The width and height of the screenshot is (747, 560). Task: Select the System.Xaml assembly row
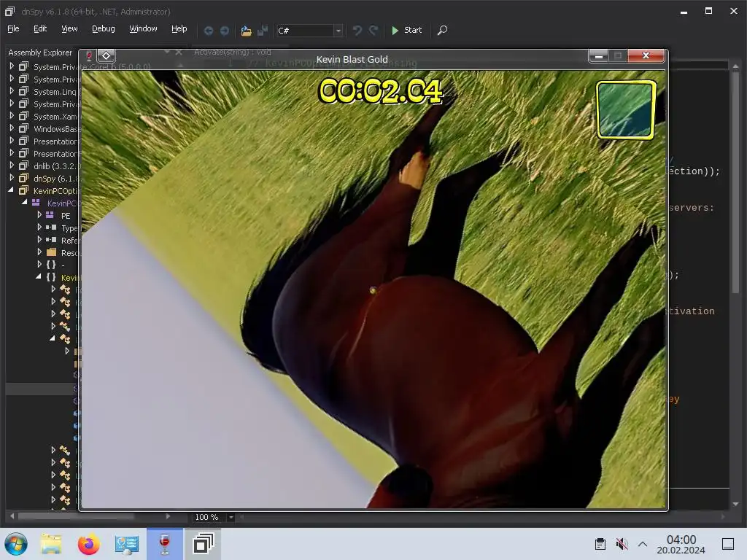55,117
